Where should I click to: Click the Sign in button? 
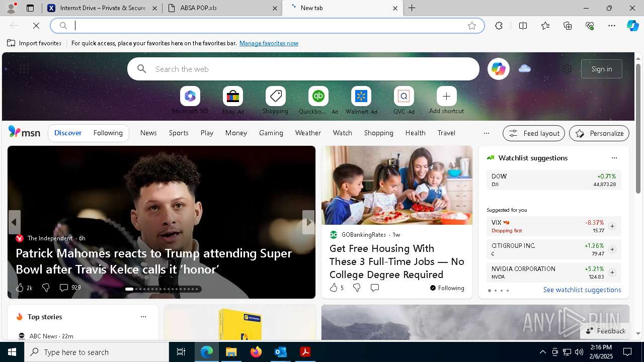click(602, 69)
